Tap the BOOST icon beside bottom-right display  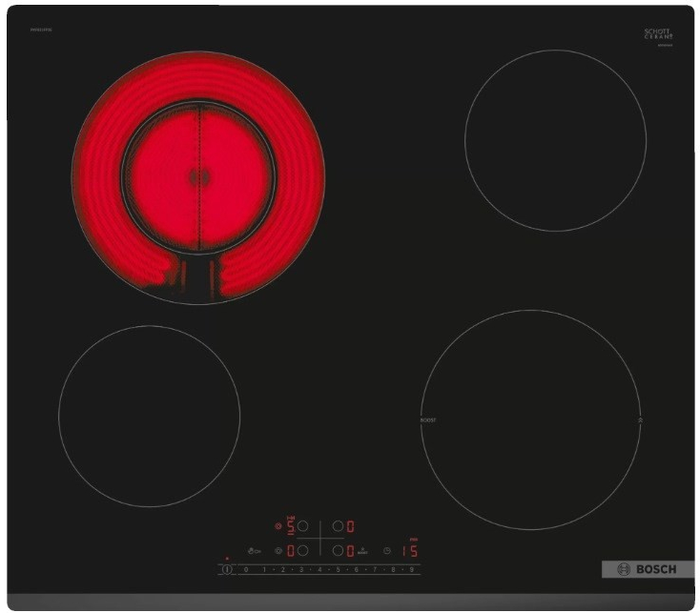coord(362,551)
